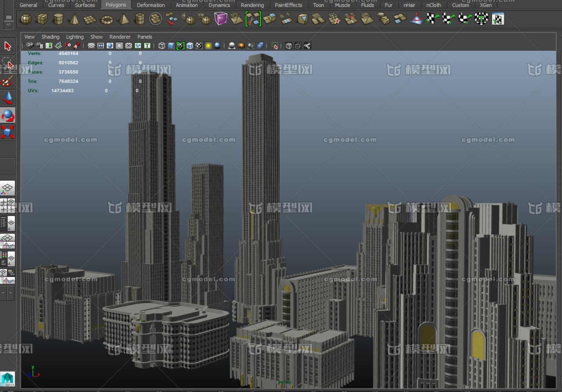Screen dimensions: 562x392
Task: Select the Move tool in toolbox
Action: pyautogui.click(x=7, y=98)
